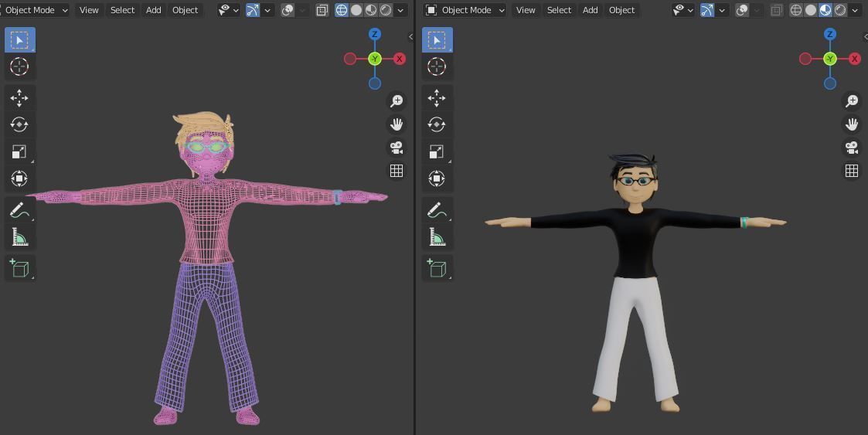The width and height of the screenshot is (868, 435).
Task: Switch perspective/orthographic grid icon in left viewport
Action: coord(397,171)
